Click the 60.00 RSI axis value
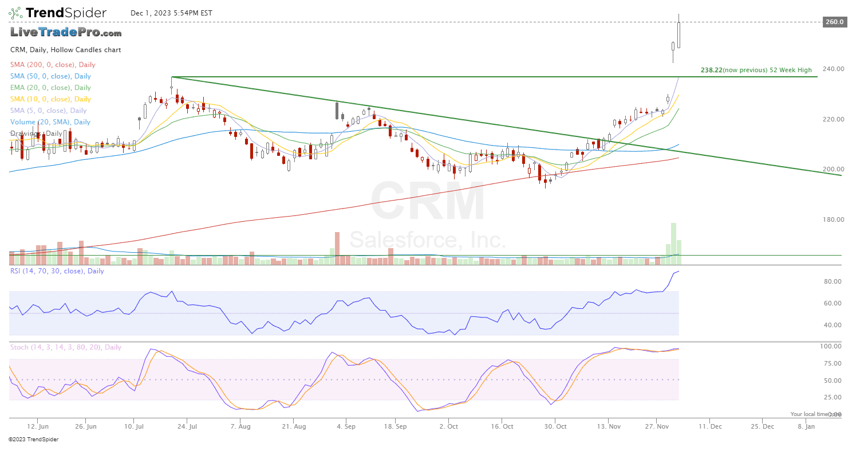The width and height of the screenshot is (868, 451). point(833,303)
